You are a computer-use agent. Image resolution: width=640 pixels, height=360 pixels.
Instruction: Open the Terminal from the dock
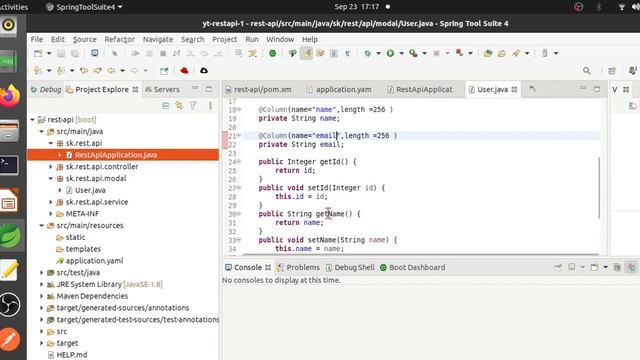(x=9, y=165)
